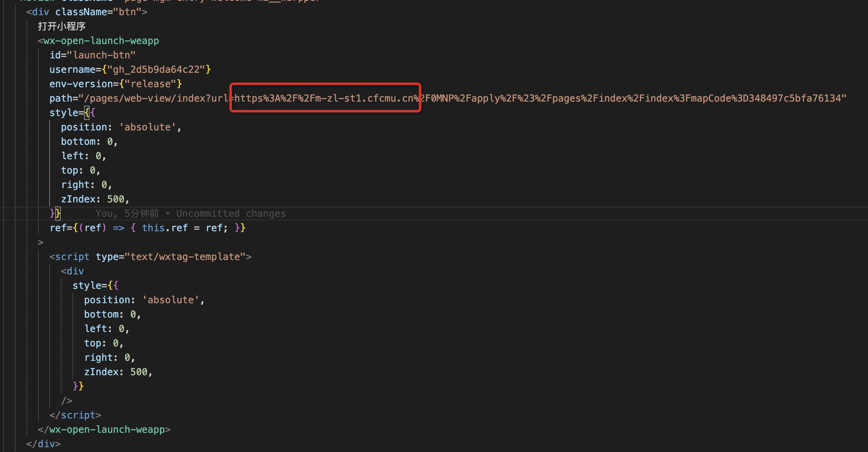
Task: Click the text/wxtag-template string value
Action: [x=185, y=257]
